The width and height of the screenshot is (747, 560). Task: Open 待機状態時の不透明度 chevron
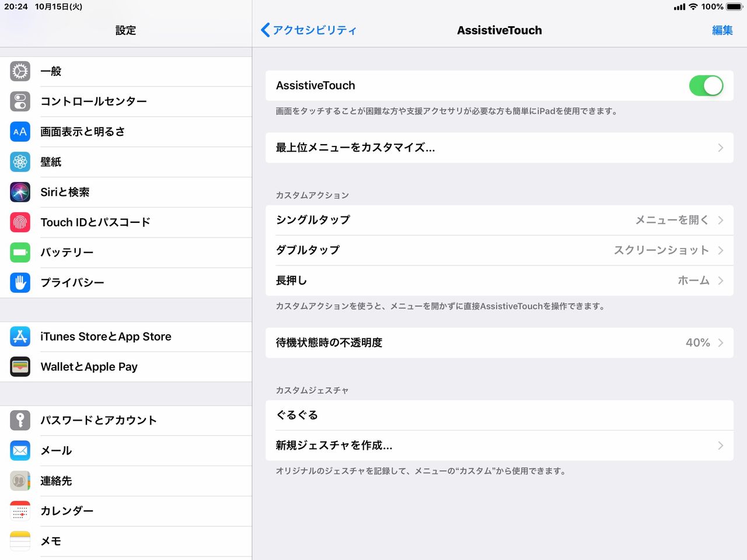point(721,342)
